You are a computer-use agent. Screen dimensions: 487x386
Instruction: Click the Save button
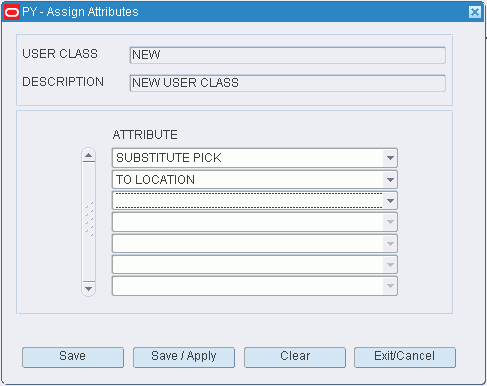pos(73,357)
